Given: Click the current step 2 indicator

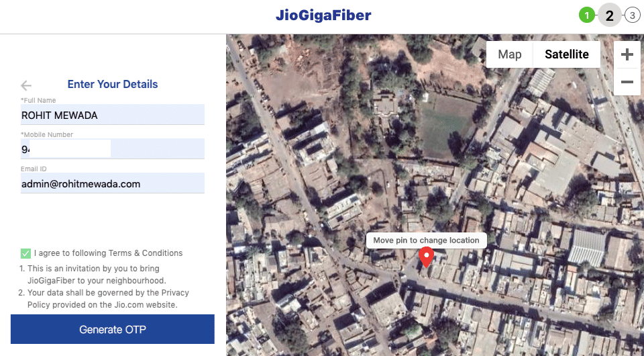Looking at the screenshot, I should point(610,15).
